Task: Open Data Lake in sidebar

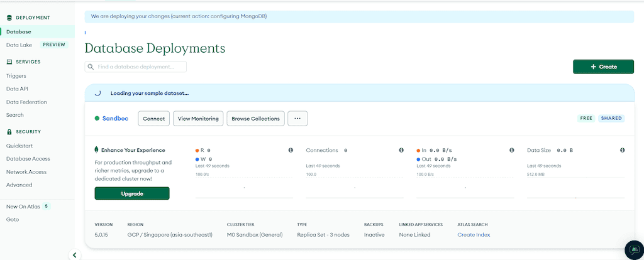Action: pyautogui.click(x=19, y=45)
